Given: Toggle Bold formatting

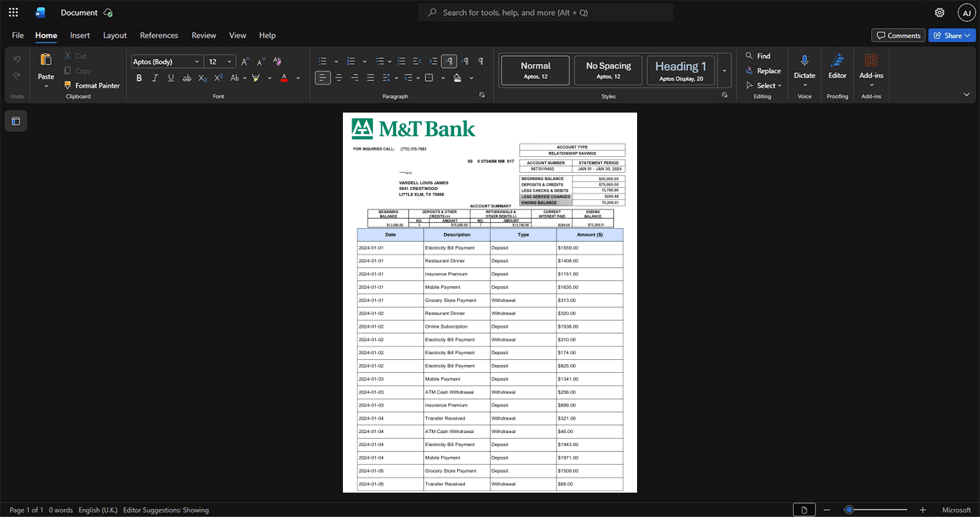Looking at the screenshot, I should point(139,77).
